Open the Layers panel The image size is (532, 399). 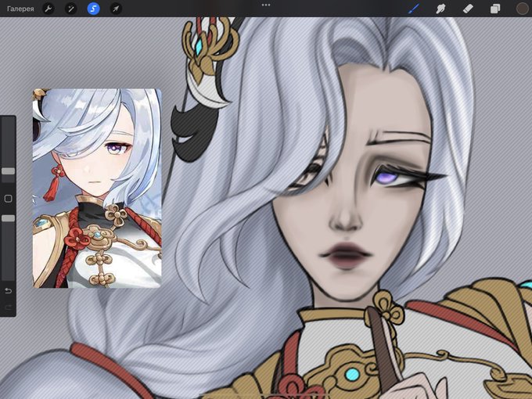point(495,9)
